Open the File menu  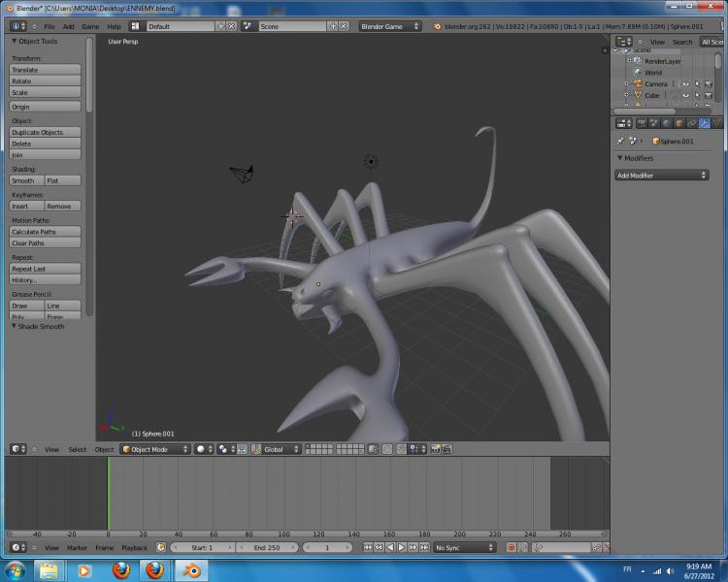pos(50,26)
